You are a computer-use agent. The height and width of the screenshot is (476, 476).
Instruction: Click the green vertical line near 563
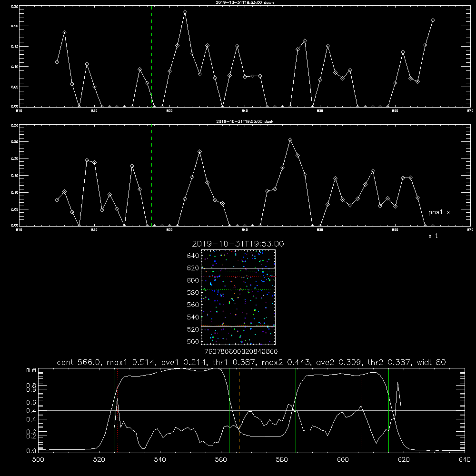tap(229, 410)
